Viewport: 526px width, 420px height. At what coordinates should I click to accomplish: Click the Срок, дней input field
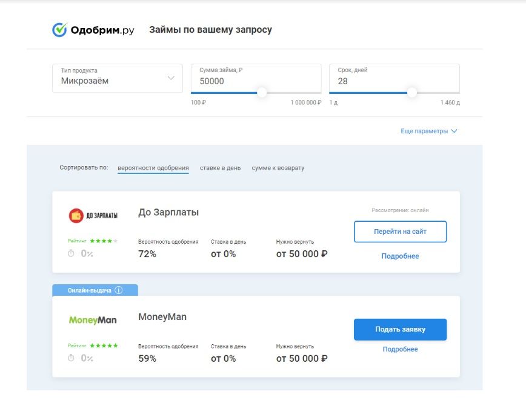(394, 78)
